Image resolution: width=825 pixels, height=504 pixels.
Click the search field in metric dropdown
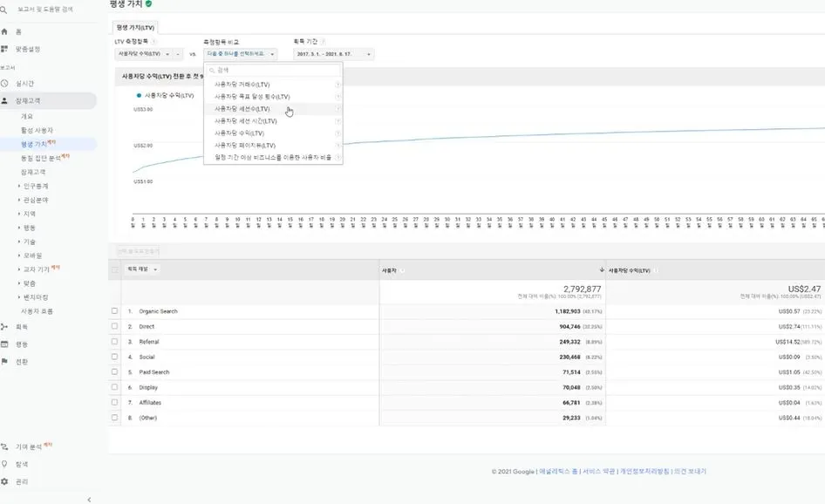(273, 70)
